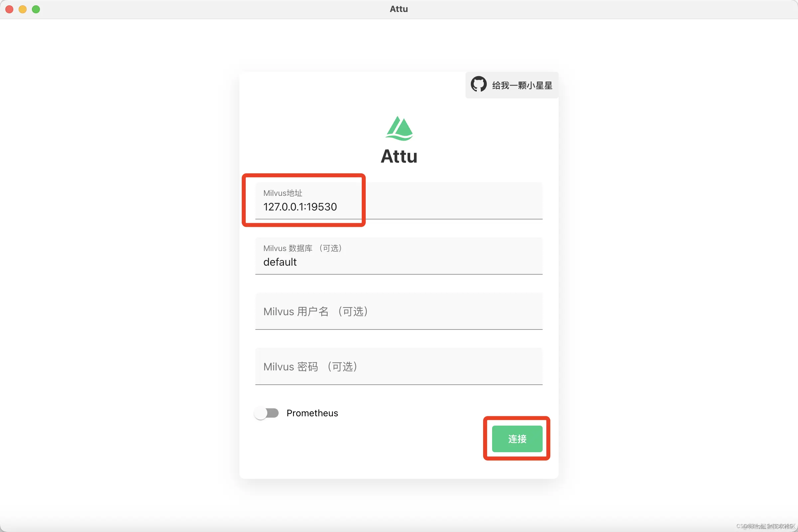Click the Prometheus label text

[x=312, y=413]
